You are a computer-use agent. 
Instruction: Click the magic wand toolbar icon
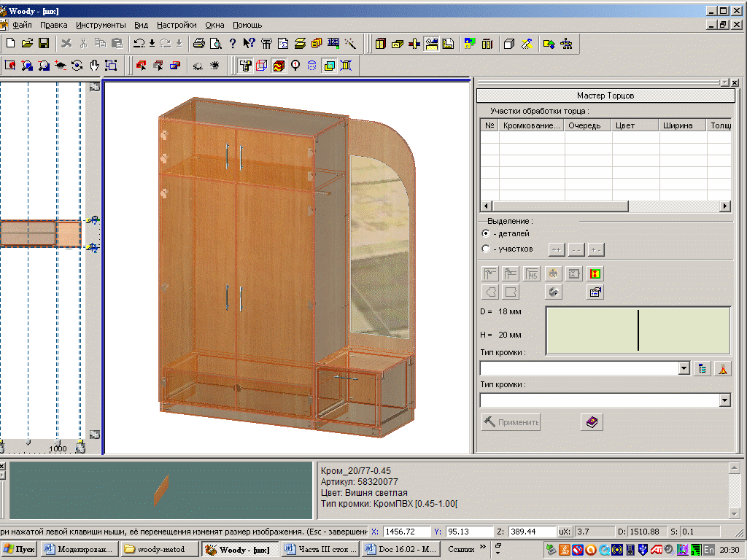tap(351, 44)
